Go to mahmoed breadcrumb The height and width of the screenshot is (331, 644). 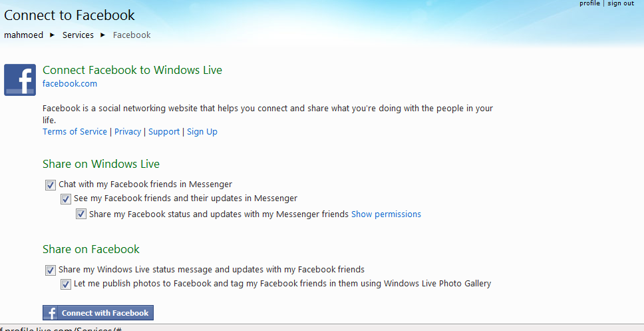(23, 35)
